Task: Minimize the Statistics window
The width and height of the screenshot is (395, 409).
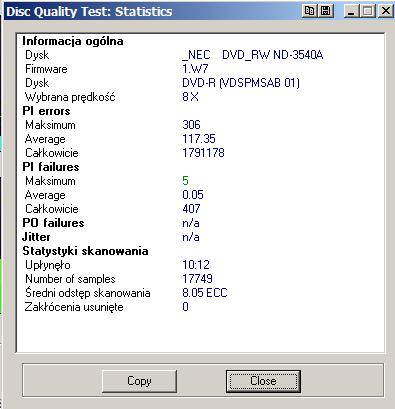Action: (351, 11)
